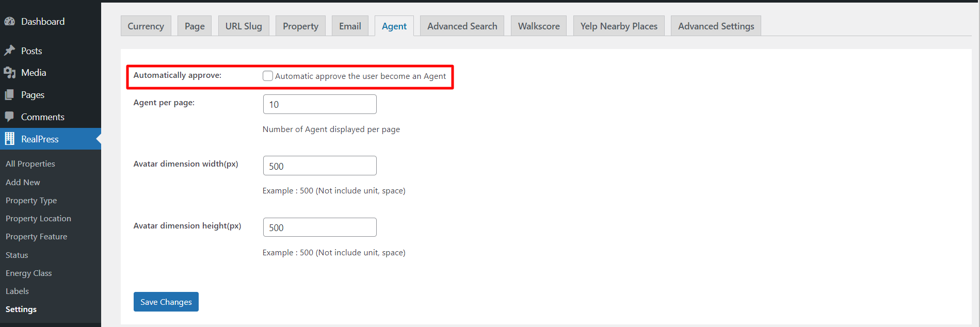Open the URL Slug tab
The width and height of the screenshot is (980, 327).
(244, 26)
